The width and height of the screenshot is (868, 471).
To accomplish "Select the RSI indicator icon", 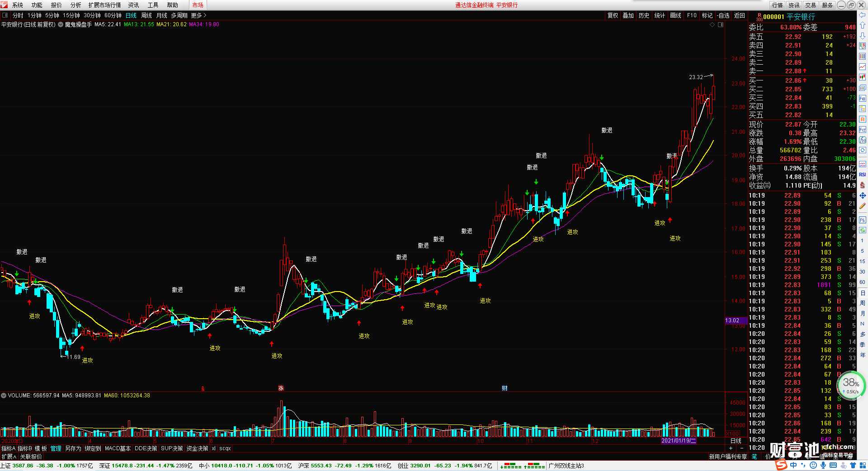I will tap(863, 174).
